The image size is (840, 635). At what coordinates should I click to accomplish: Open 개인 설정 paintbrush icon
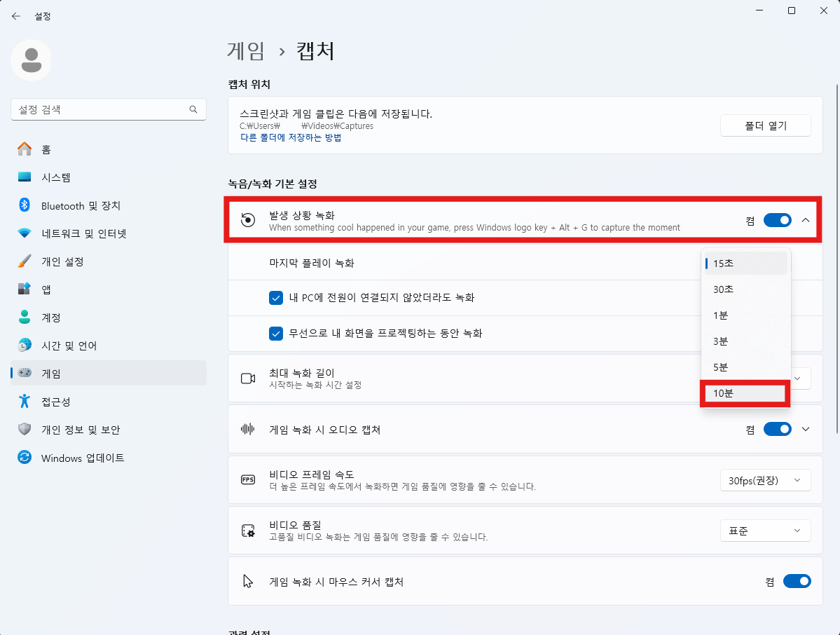(x=25, y=261)
